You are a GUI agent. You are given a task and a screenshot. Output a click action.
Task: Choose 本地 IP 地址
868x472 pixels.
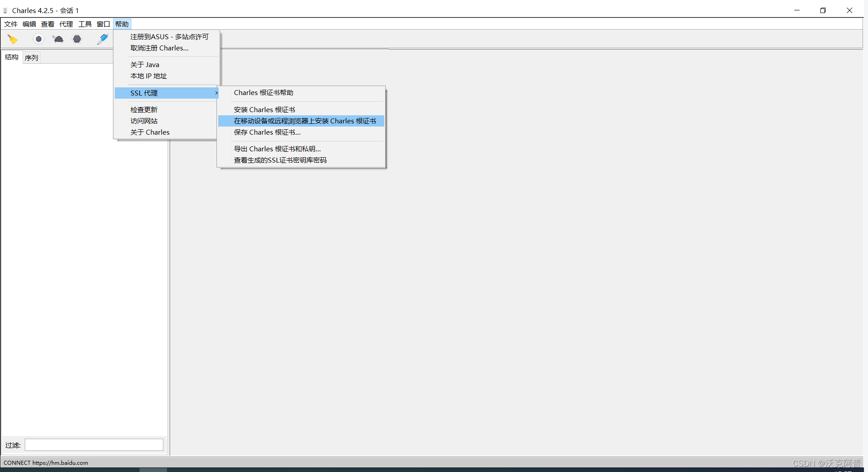[166, 76]
